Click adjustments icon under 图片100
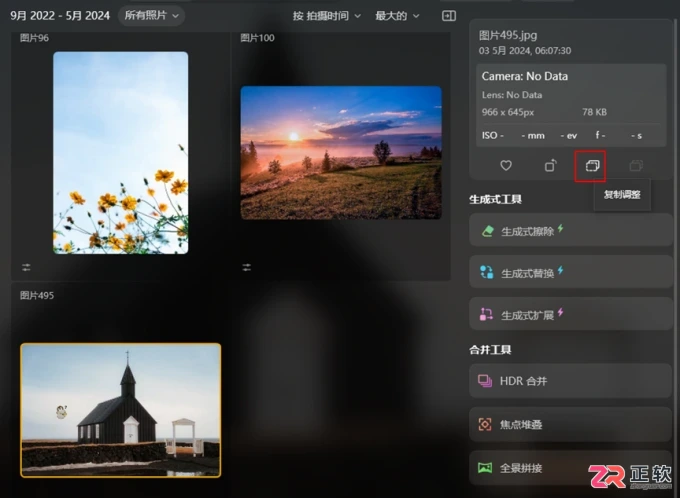The image size is (680, 498). [x=247, y=267]
